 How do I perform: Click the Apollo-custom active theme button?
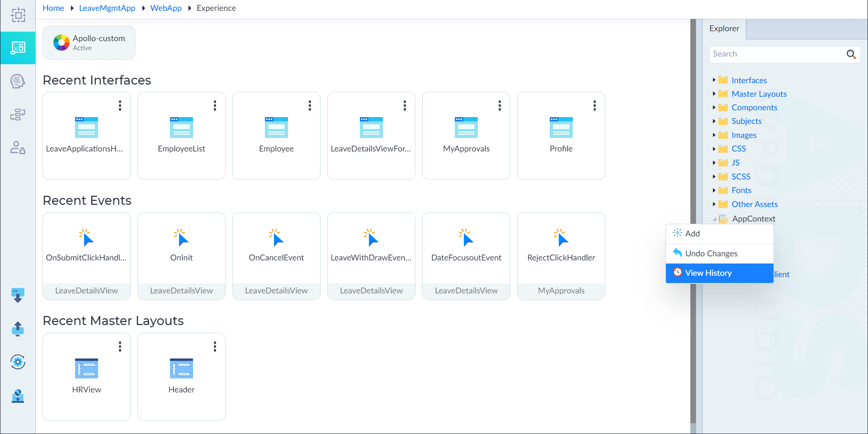pos(89,42)
